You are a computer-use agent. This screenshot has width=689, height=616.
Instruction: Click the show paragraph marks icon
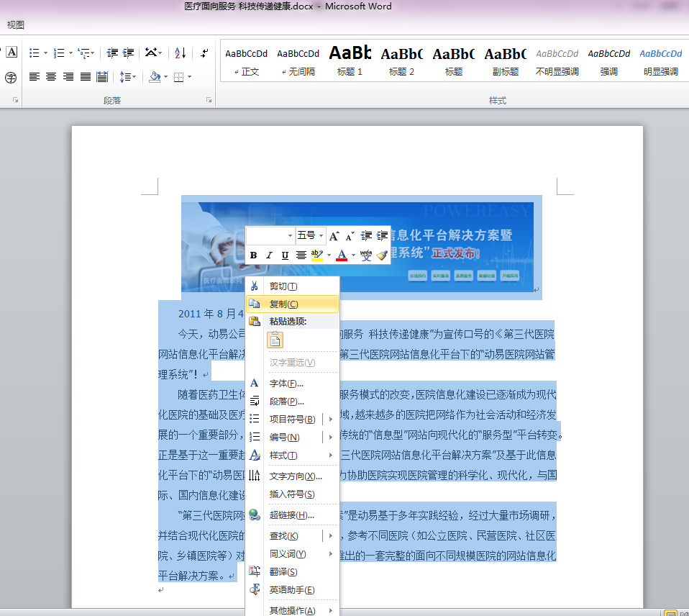tap(205, 53)
